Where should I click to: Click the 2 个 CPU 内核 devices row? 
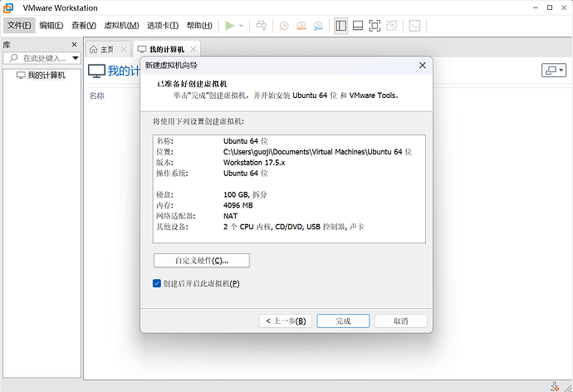pos(293,227)
